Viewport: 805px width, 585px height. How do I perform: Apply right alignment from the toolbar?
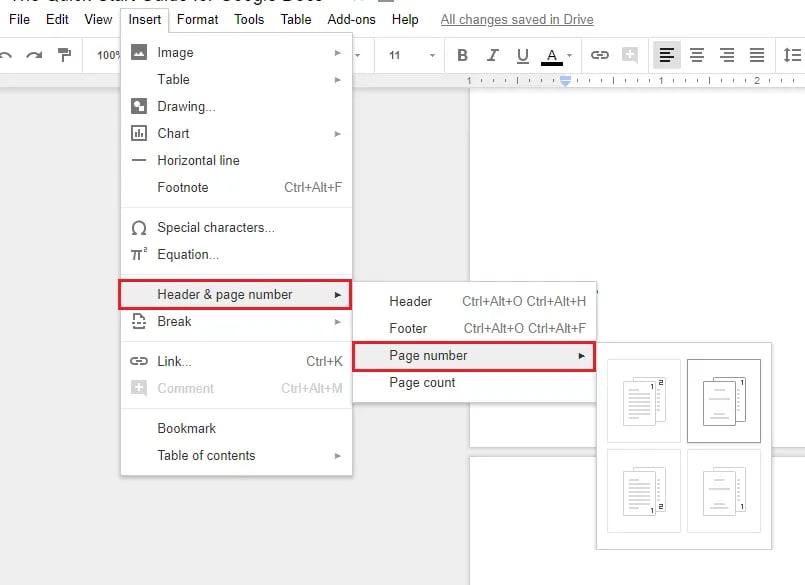tap(726, 55)
